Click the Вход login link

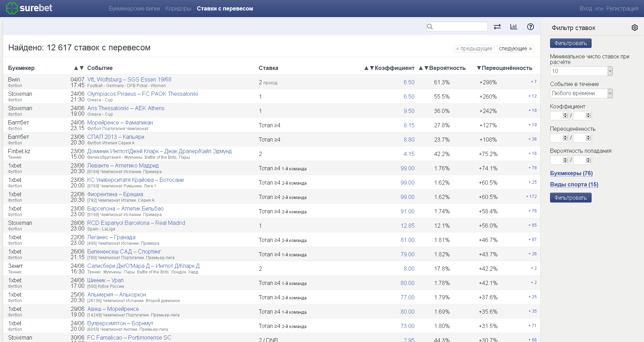[586, 9]
